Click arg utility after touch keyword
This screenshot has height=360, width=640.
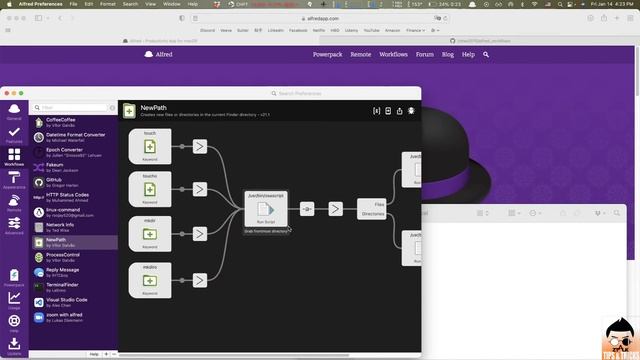tap(200, 147)
